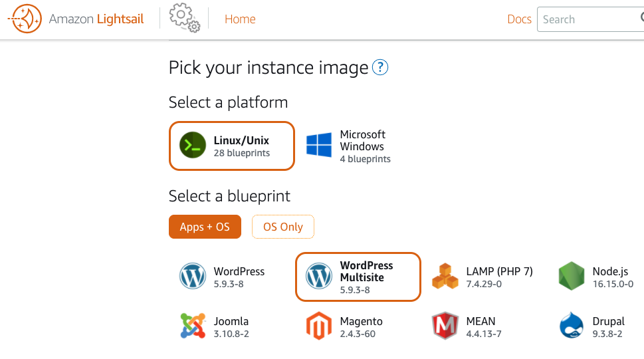Choose the Drupal blueprint name
The image size is (644, 359).
pyautogui.click(x=608, y=321)
